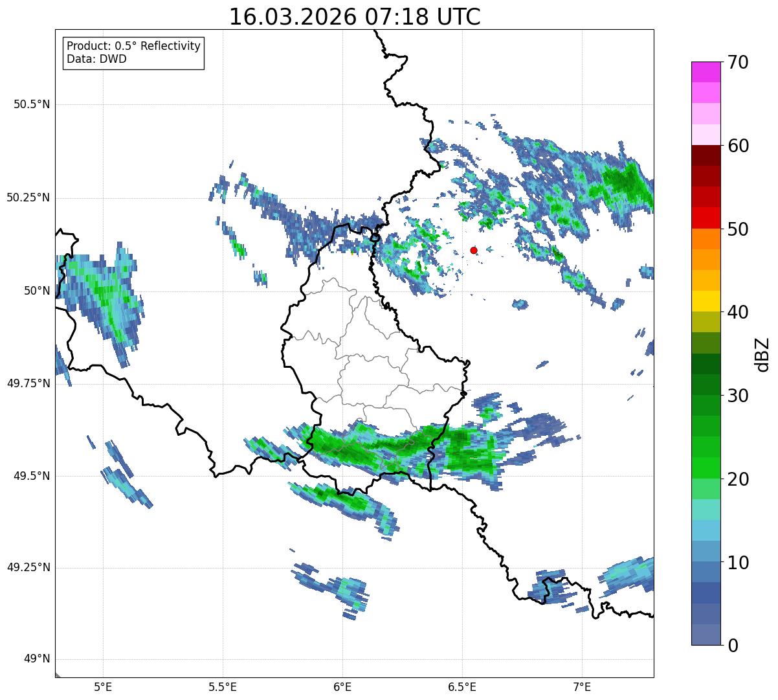
Task: Click the title text 16.03.2026 07:18 UTC
Action: (x=355, y=17)
